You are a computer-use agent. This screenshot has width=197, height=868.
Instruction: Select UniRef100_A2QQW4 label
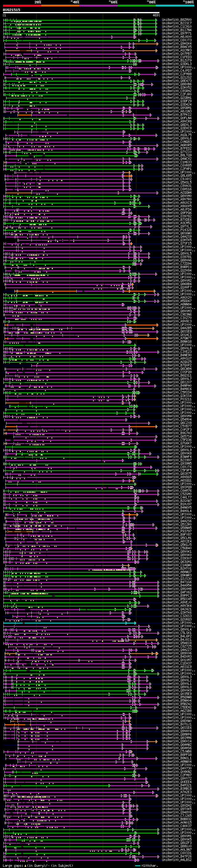click(176, 193)
